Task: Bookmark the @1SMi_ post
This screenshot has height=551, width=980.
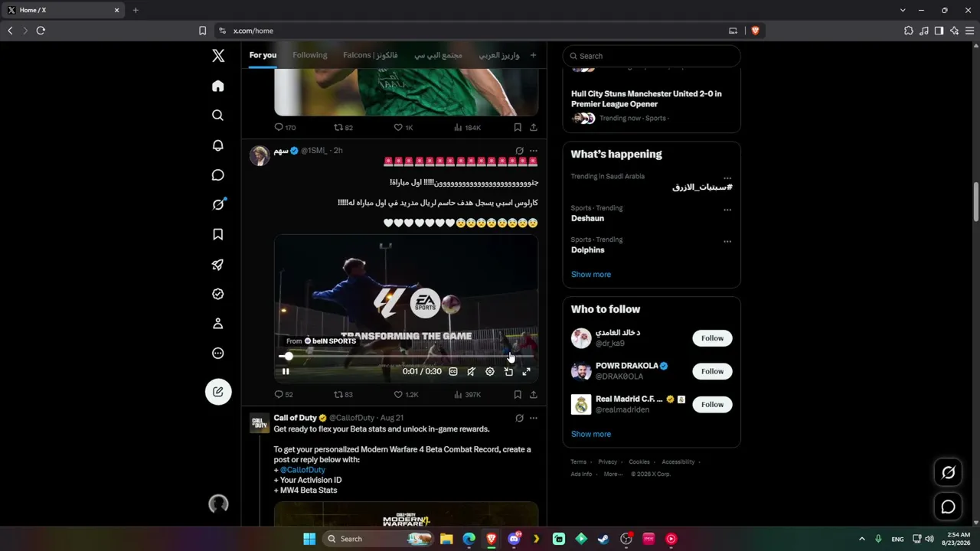Action: (518, 395)
